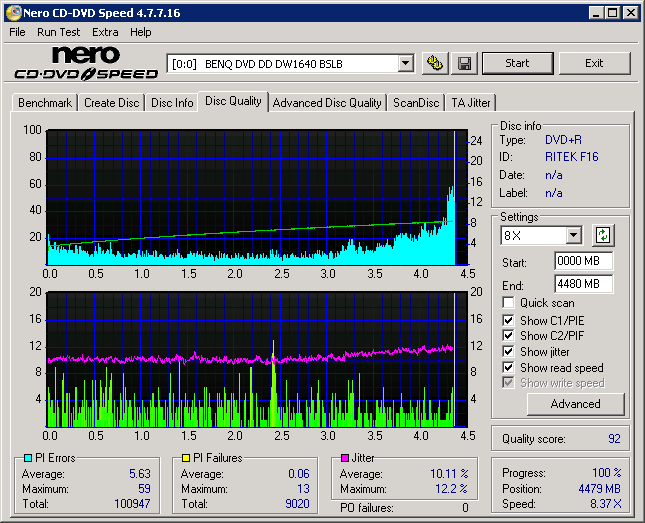Switch to the TA Jitter tab
Viewport: 645px width, 523px height.
coord(470,103)
